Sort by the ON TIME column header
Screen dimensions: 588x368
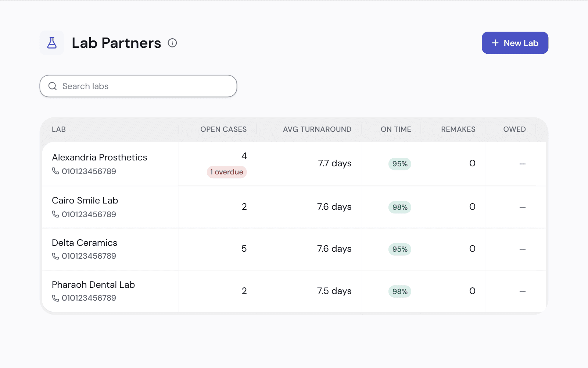[x=396, y=129]
